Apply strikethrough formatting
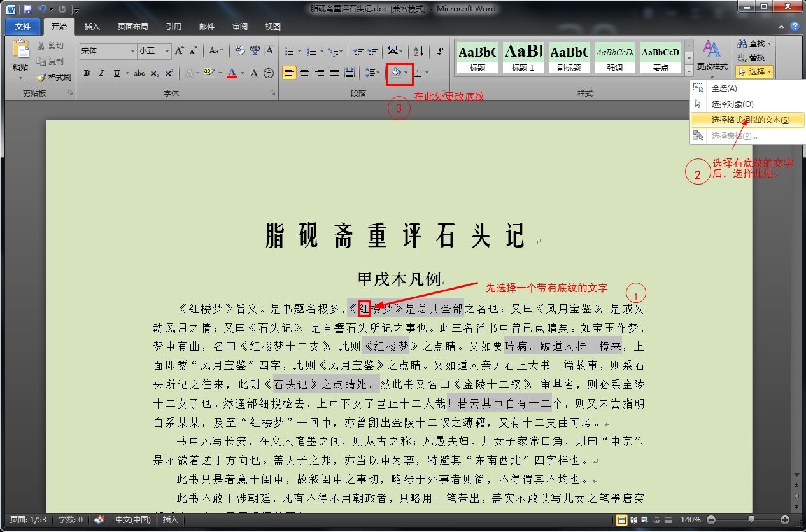806x532 pixels. (x=140, y=73)
